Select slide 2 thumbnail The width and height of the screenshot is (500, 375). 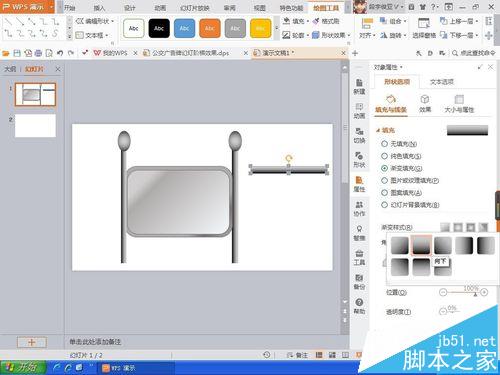[35, 125]
